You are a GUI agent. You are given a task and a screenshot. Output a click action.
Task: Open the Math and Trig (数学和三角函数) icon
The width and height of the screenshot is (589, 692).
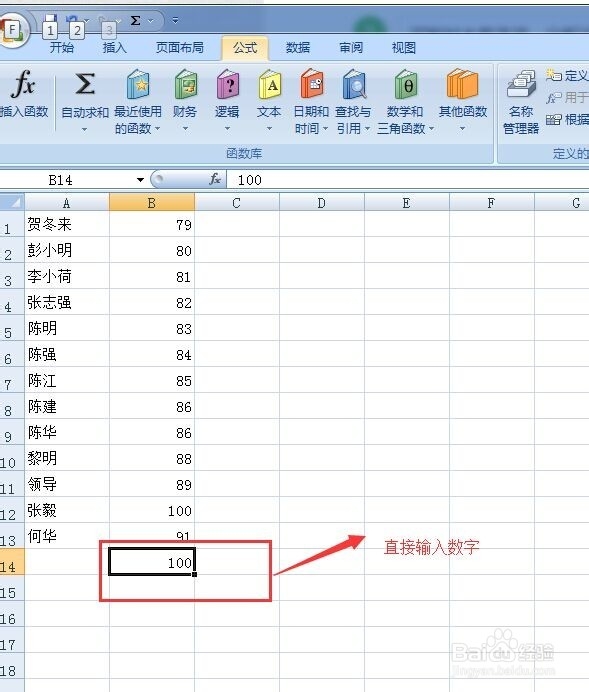tap(405, 84)
